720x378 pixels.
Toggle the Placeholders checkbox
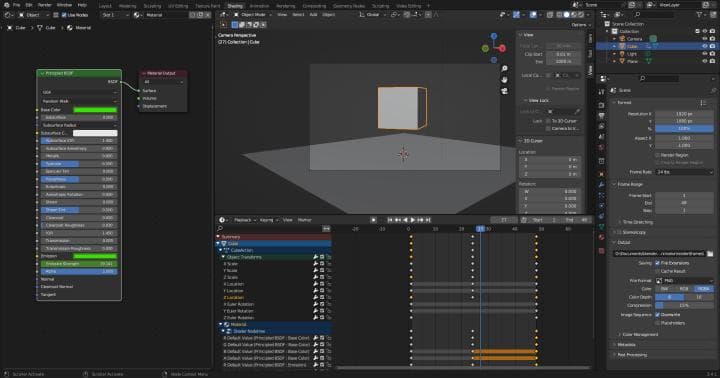click(658, 323)
